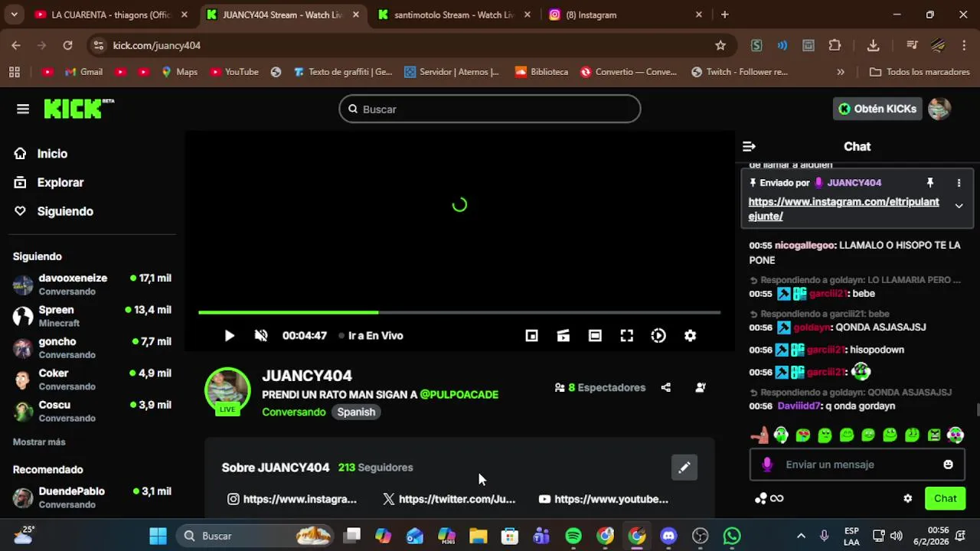This screenshot has height=551, width=980.
Task: Open the Chrome extensions puzzle icon
Action: coord(835,45)
